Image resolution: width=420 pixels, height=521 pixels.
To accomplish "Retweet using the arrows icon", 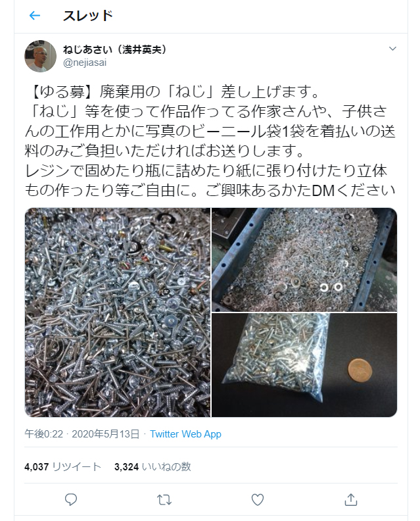I will pos(164,499).
